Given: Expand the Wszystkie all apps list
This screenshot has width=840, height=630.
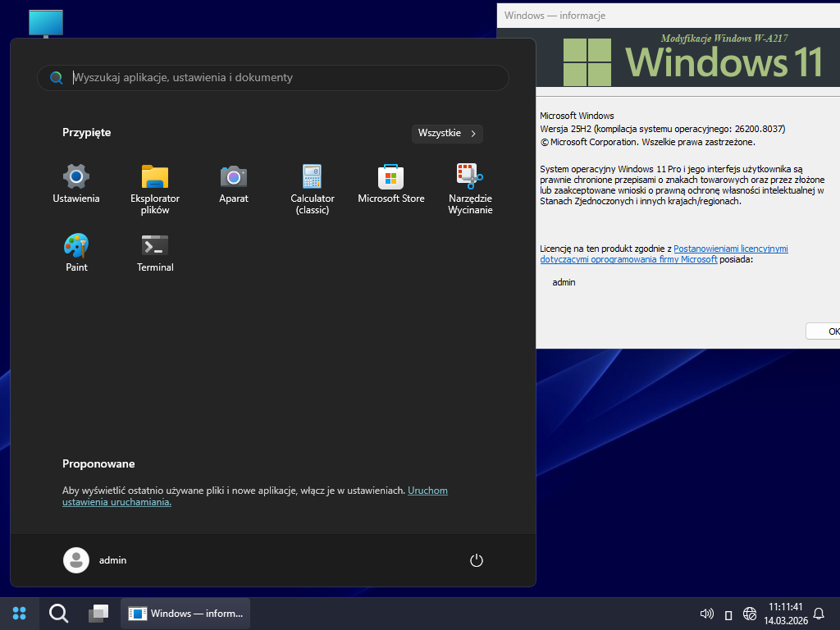Looking at the screenshot, I should [447, 133].
